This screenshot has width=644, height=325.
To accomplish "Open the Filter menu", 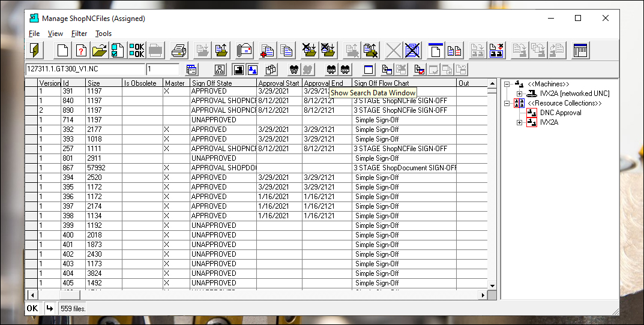I will click(79, 34).
